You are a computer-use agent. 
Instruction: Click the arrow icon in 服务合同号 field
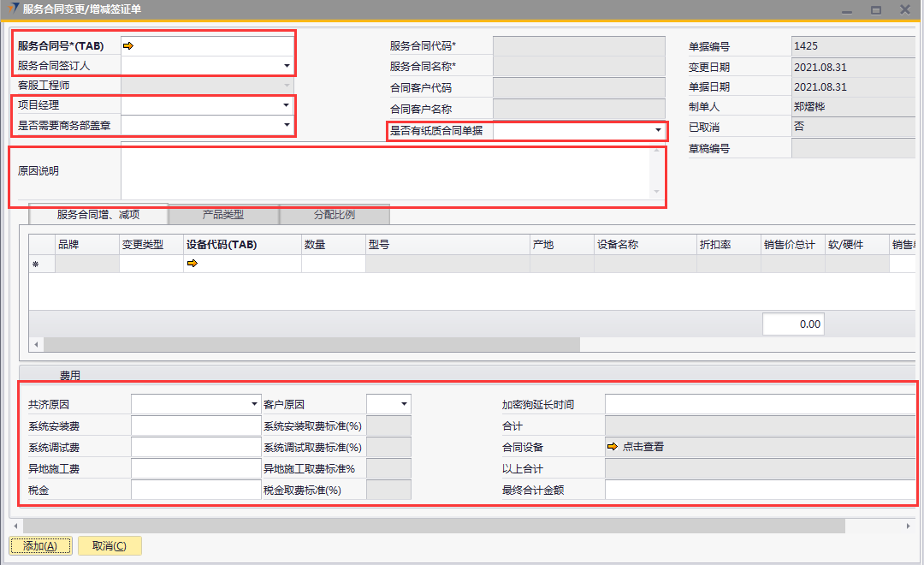point(128,46)
